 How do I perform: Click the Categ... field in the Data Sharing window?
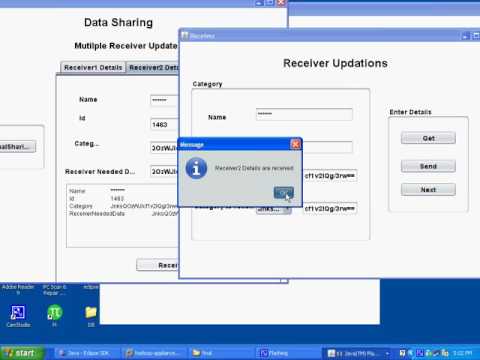[x=164, y=148]
